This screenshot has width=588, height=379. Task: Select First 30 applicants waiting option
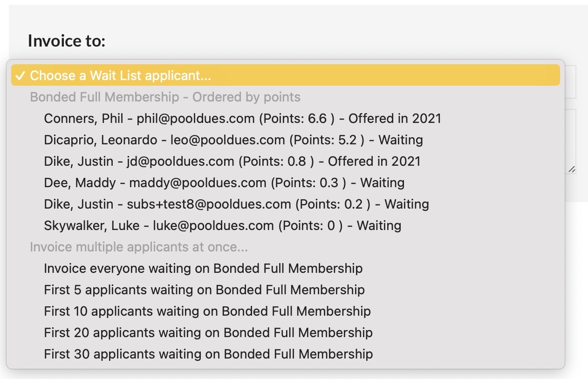point(208,354)
